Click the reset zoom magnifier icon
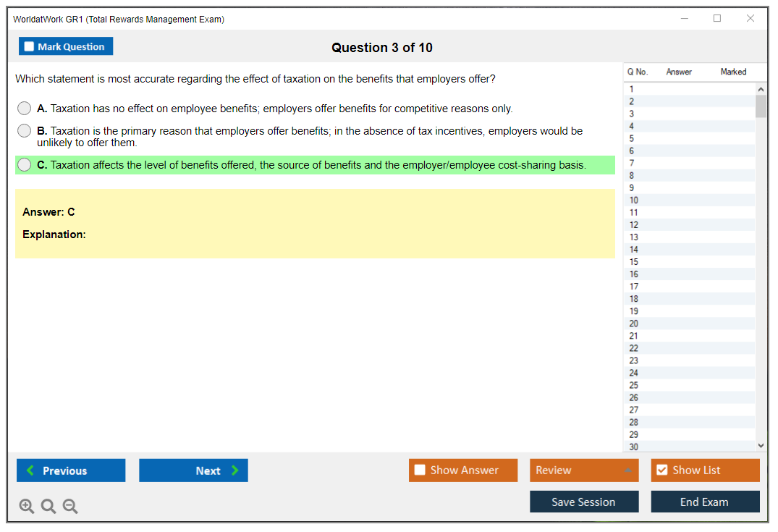 [48, 507]
